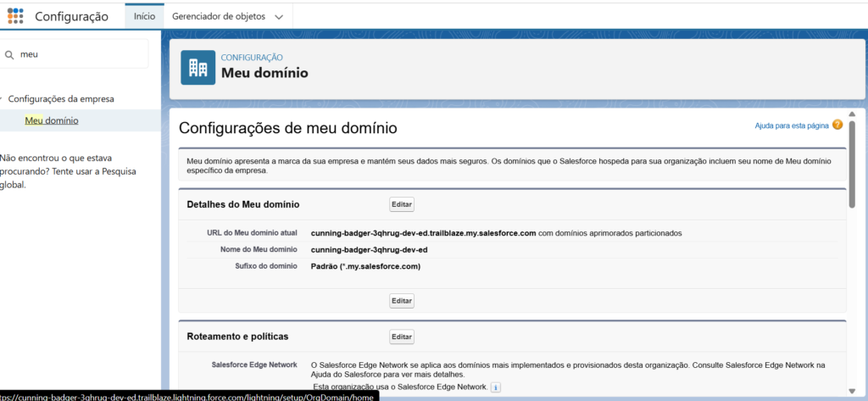
Task: Click the search magnifier icon in Quick Find
Action: click(x=8, y=54)
